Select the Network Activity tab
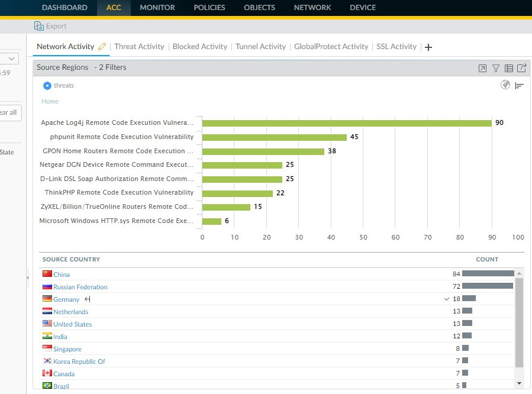This screenshot has width=532, height=394. pyautogui.click(x=66, y=47)
